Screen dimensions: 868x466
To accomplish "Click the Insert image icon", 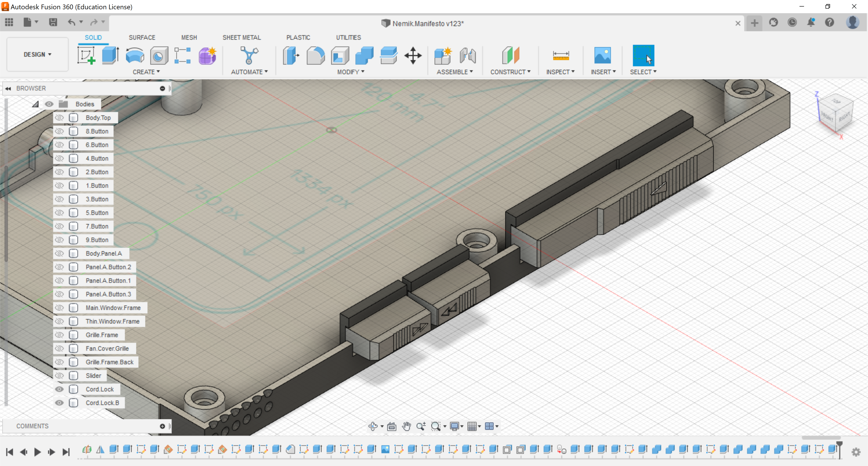I will click(602, 56).
